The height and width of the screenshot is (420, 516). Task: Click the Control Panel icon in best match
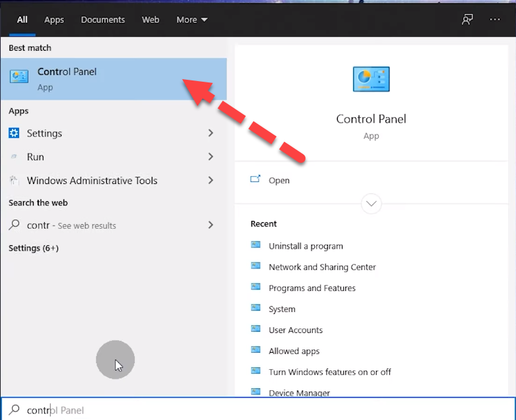[x=19, y=76]
